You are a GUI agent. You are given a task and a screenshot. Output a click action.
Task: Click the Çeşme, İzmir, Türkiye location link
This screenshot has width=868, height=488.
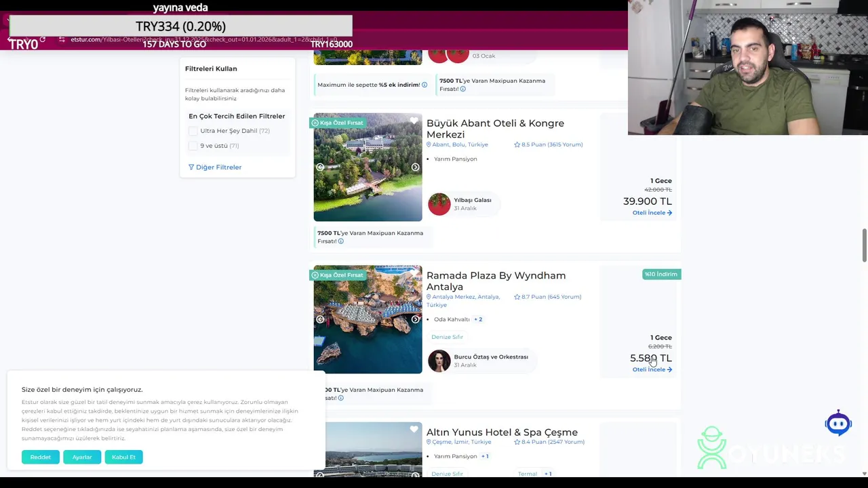(458, 442)
